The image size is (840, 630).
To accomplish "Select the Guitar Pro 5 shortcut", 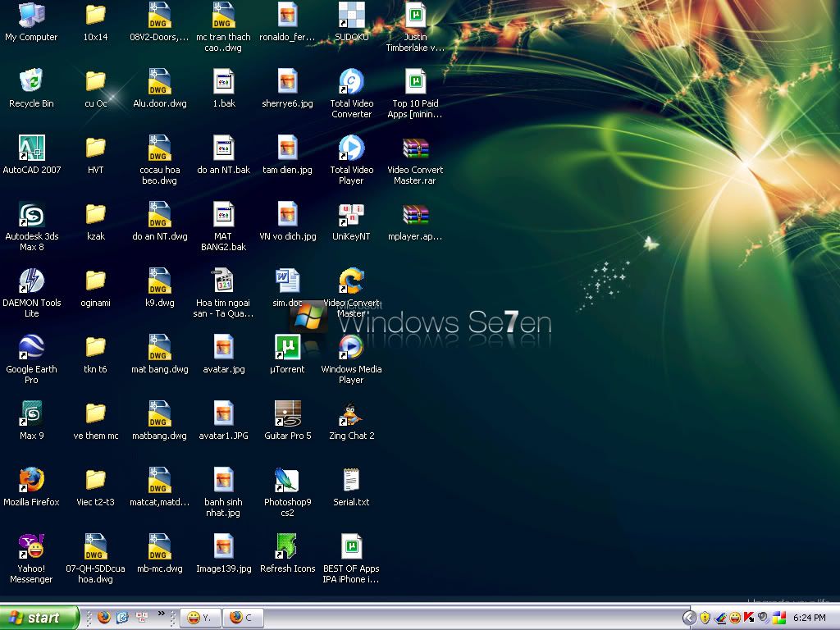I will coord(287,414).
